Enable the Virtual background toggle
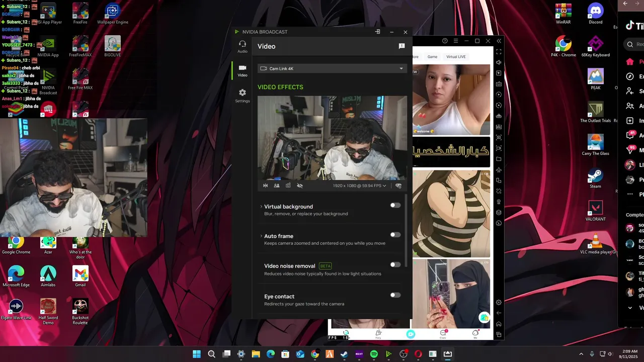This screenshot has height=362, width=644. (x=395, y=205)
